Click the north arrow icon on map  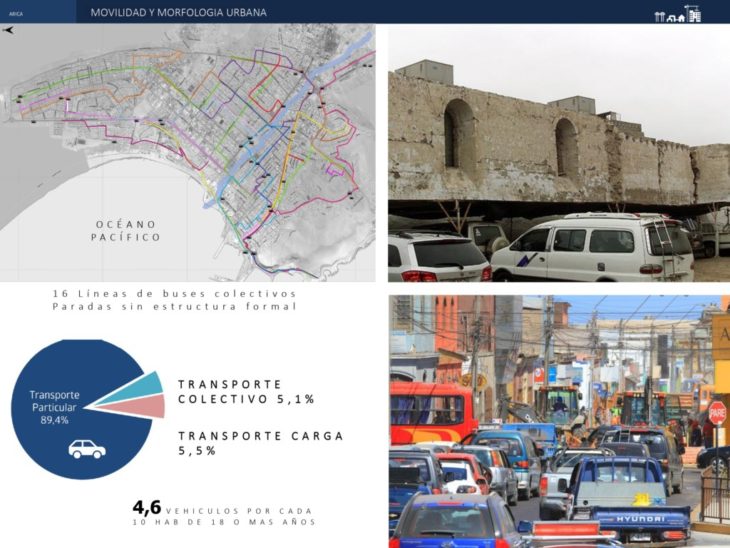[9, 31]
